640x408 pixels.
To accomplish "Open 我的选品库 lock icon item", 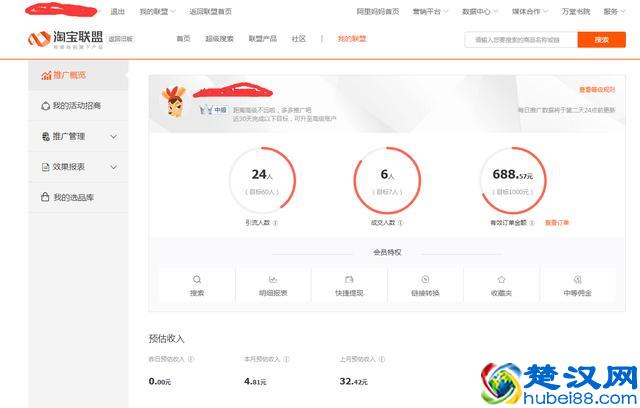I will [x=78, y=197].
